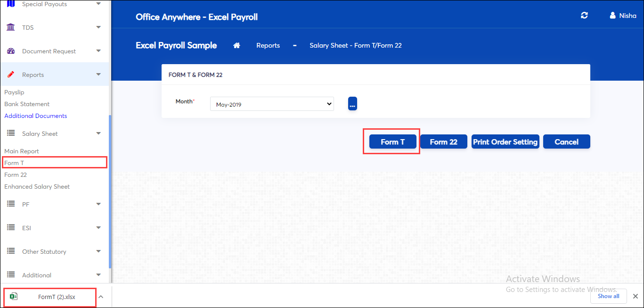644x308 pixels.
Task: Close the downloads bar
Action: (635, 296)
